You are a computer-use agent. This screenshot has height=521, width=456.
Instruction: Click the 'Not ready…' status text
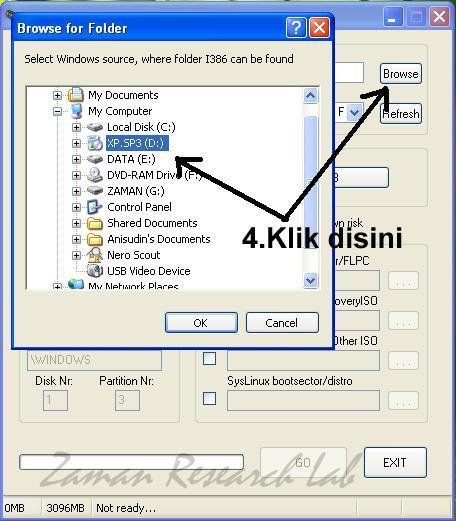[126, 508]
